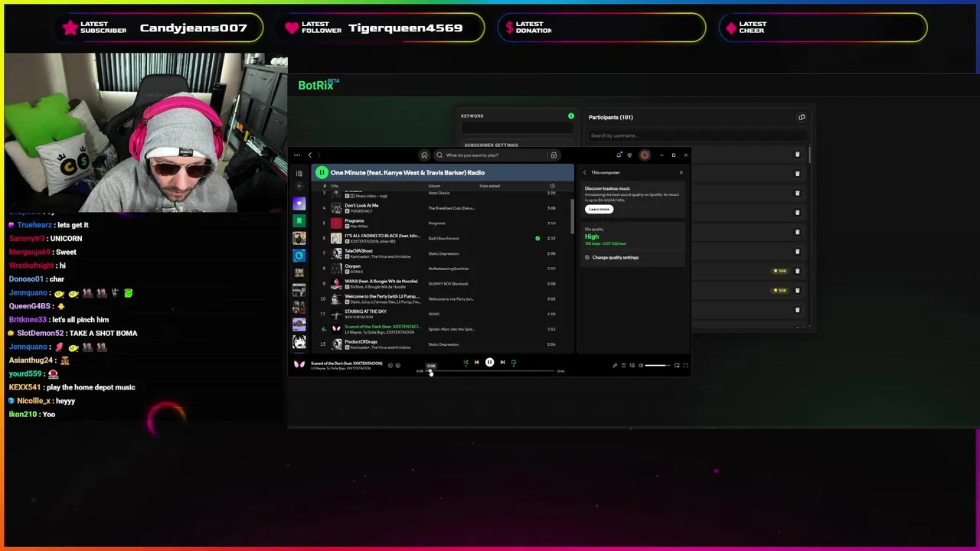Toggle the green Keyword indicator in BotRix
Image resolution: width=980 pixels, height=551 pixels.
click(x=570, y=116)
